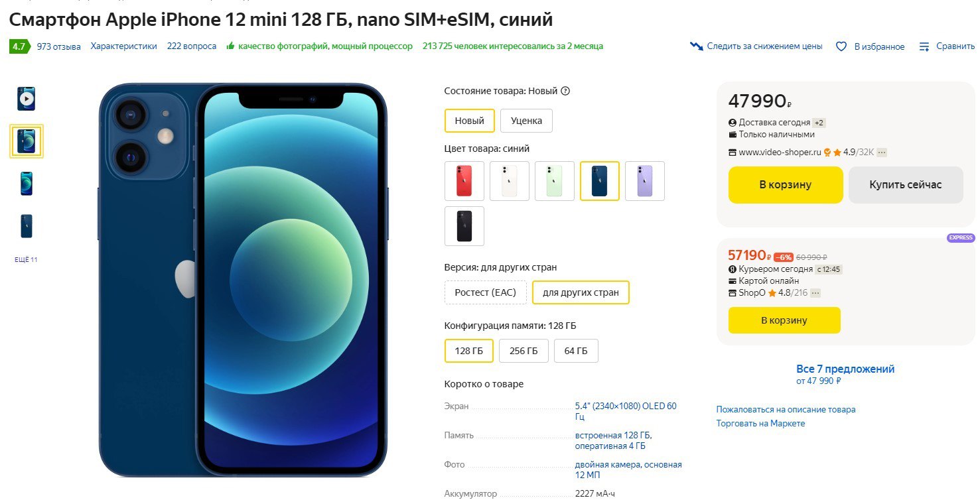Click the price drop tracking icon
This screenshot has width=980, height=502.
696,46
